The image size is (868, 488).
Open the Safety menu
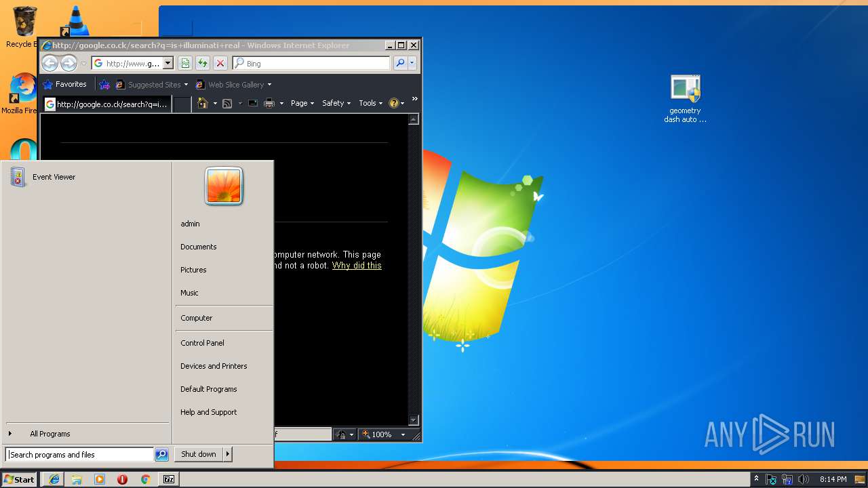point(336,103)
